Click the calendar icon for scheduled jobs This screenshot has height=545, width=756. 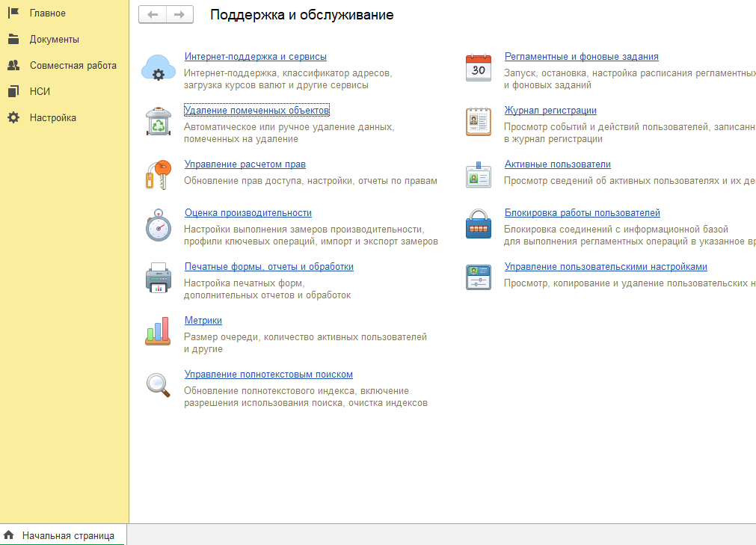pyautogui.click(x=479, y=68)
